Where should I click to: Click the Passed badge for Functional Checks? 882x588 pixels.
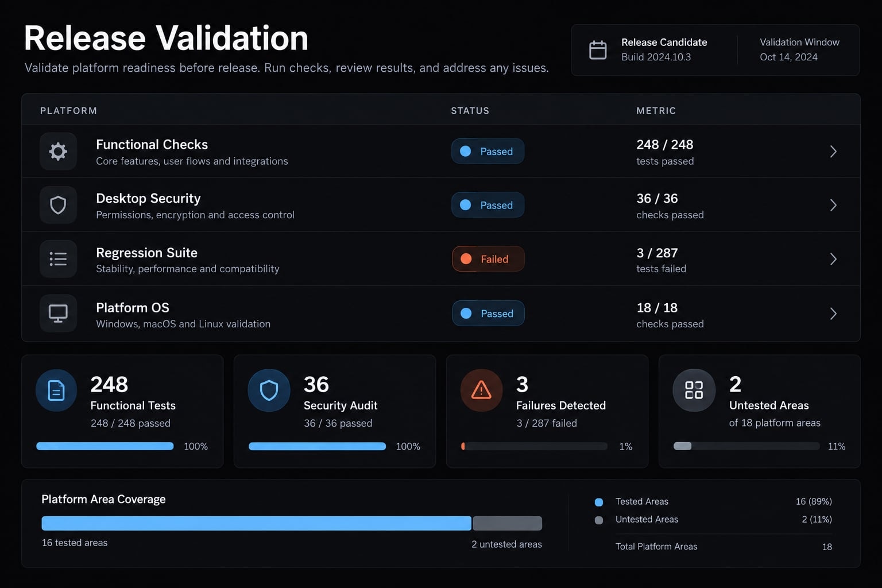(488, 151)
